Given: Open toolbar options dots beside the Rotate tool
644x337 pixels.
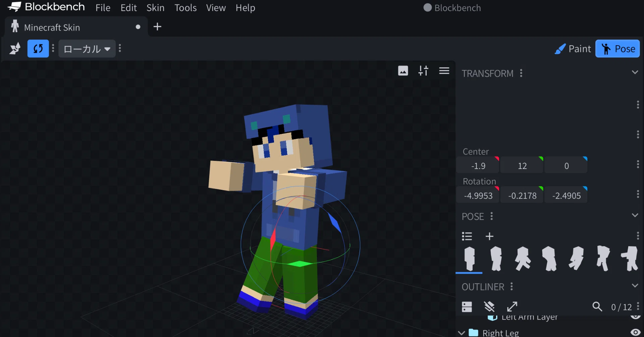Looking at the screenshot, I should click(53, 49).
